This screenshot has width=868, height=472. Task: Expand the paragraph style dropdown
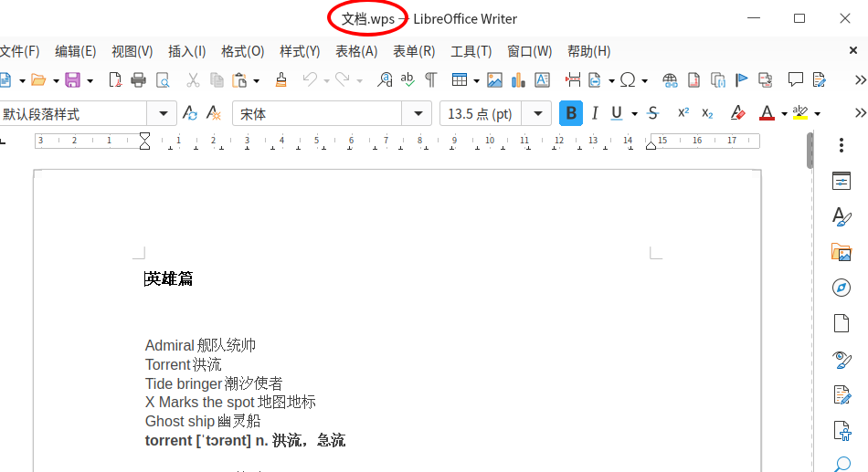click(x=163, y=113)
